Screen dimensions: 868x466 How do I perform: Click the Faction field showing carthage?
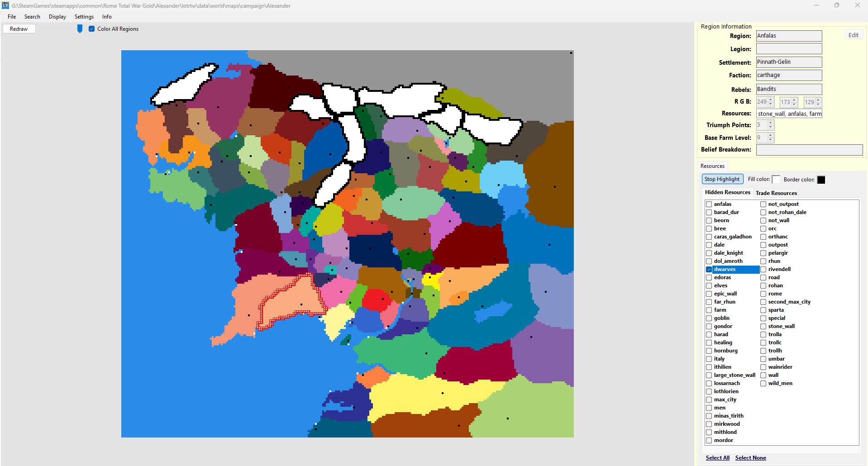[789, 75]
